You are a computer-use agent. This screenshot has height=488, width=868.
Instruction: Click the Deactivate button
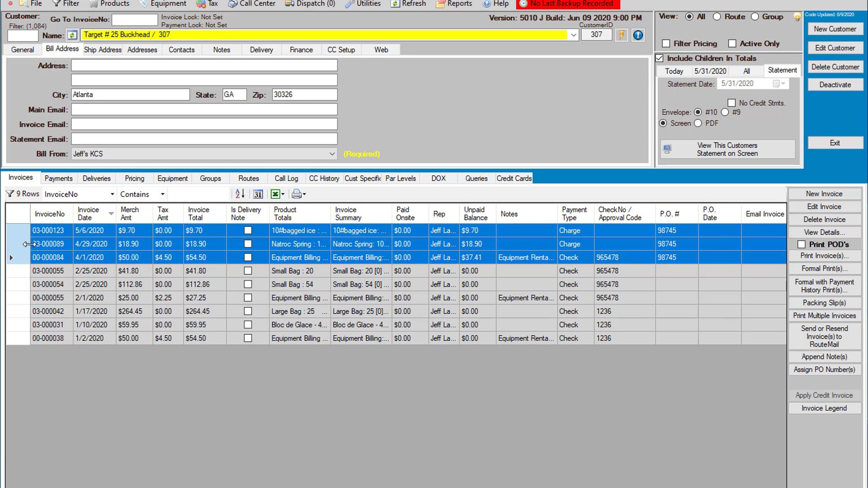(x=835, y=84)
